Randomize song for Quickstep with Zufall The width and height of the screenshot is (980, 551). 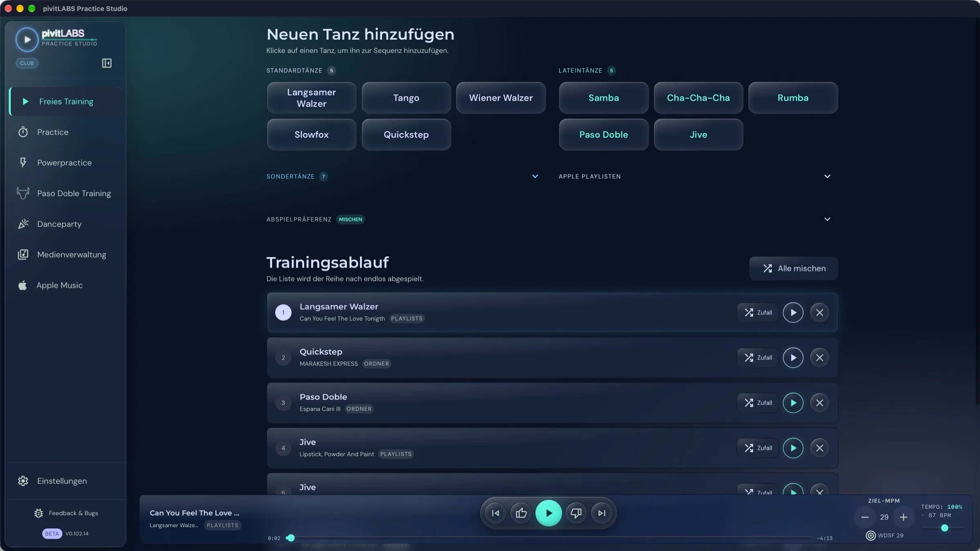[758, 358]
